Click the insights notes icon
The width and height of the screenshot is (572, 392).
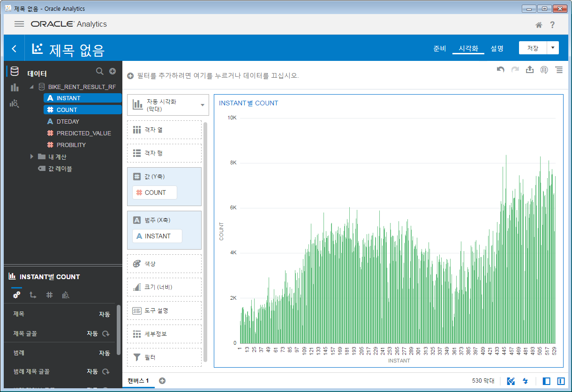pyautogui.click(x=544, y=70)
